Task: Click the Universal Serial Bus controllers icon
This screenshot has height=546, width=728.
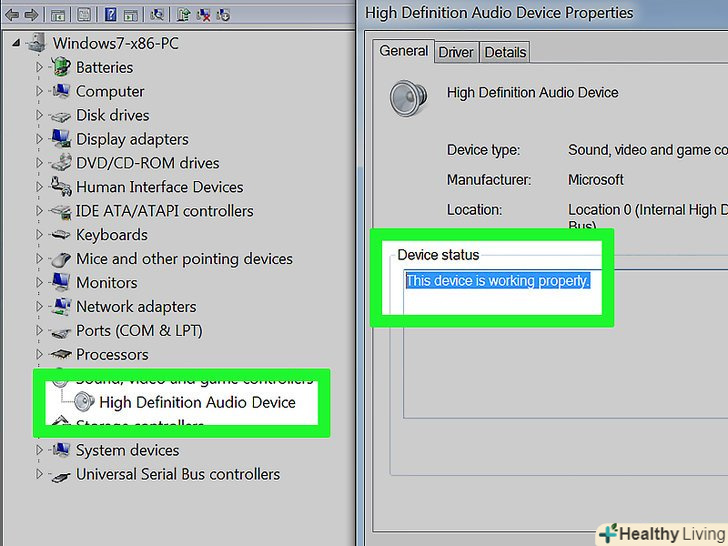Action: [61, 475]
